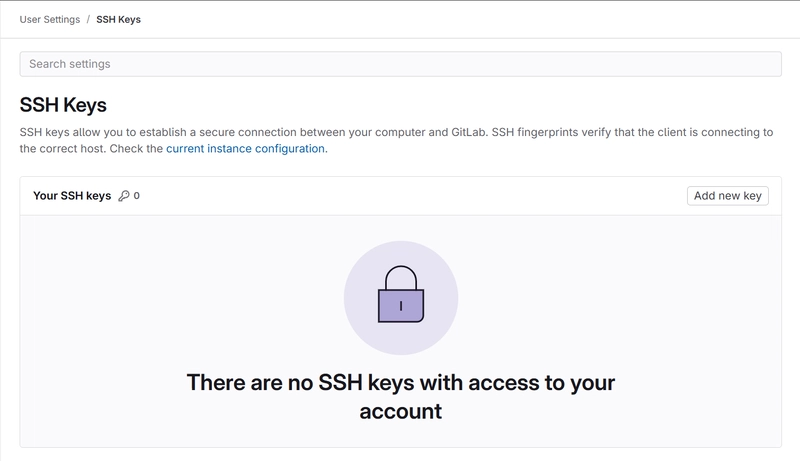Click the key icon beside Your SSH keys
The height and width of the screenshot is (461, 800).
[123, 196]
